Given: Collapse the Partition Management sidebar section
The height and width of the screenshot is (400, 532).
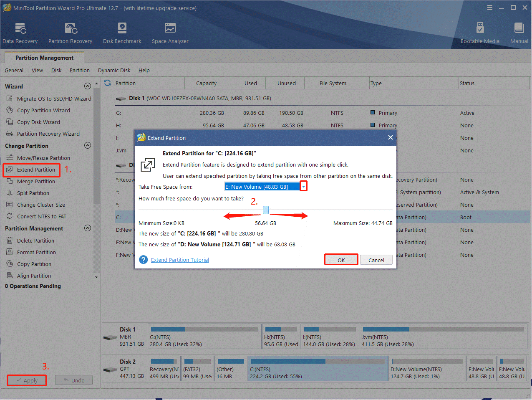Looking at the screenshot, I should coord(88,228).
